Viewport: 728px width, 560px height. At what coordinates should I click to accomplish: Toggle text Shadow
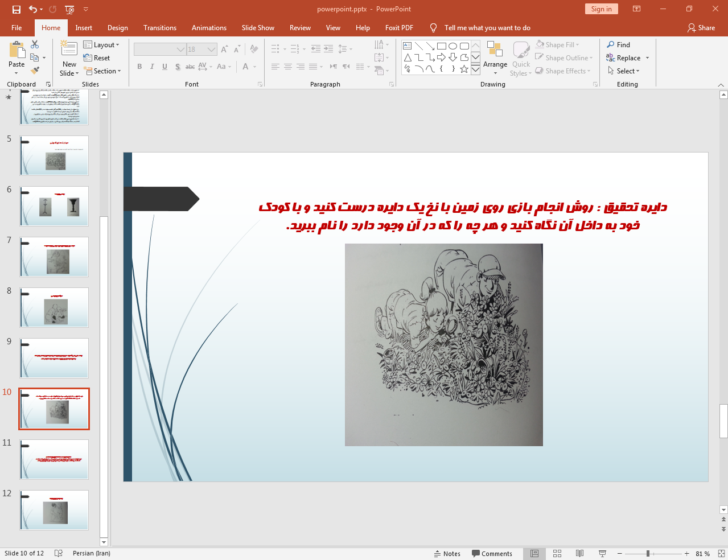178,67
